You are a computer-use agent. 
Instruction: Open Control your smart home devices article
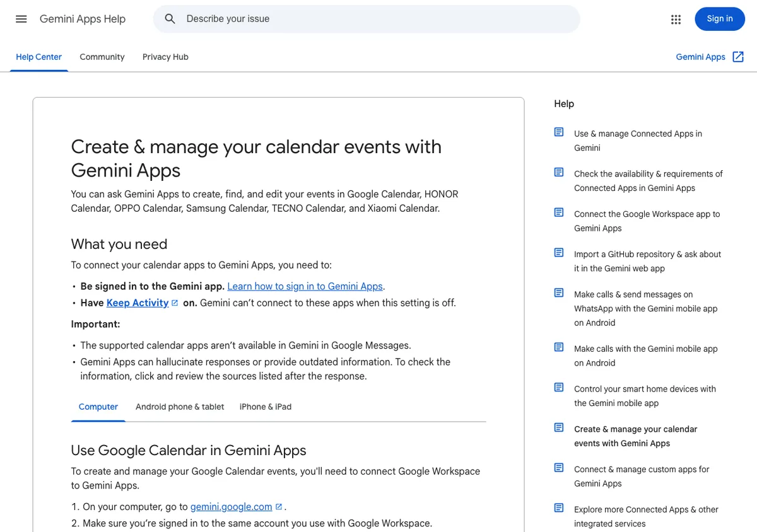pyautogui.click(x=645, y=396)
